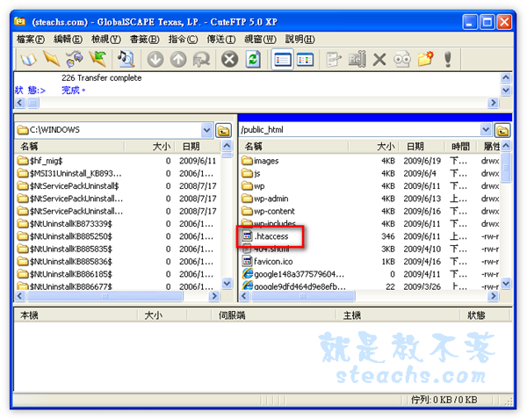This screenshot has height=420, width=527.
Task: Click the exclamation mark toolbar icon
Action: pyautogui.click(x=448, y=59)
